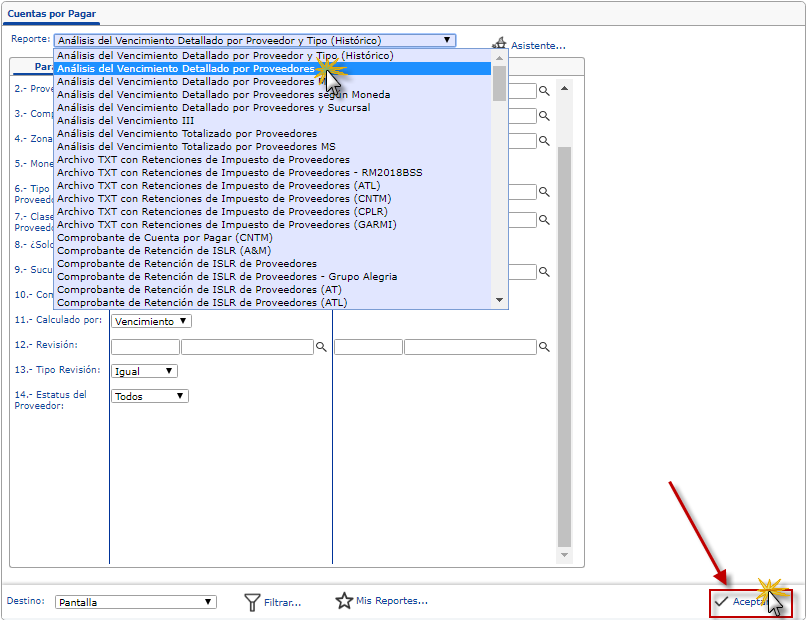Open the Calculado por Vencimiento dropdown

pos(151,321)
